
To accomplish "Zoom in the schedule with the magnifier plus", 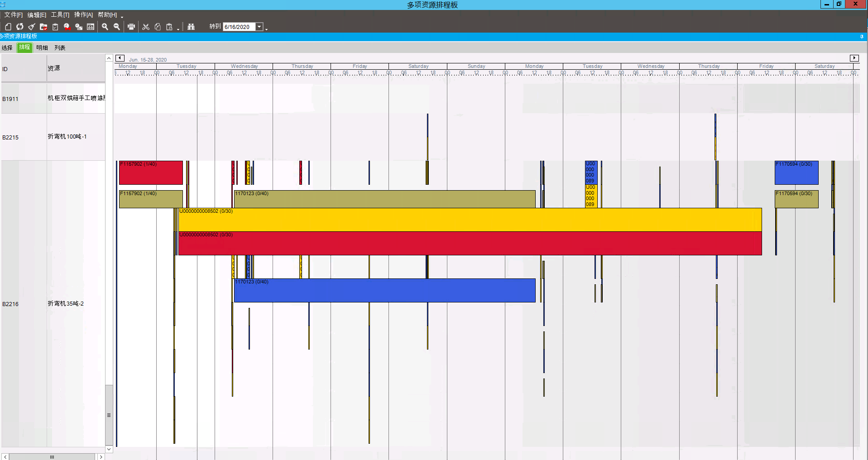I will (105, 27).
